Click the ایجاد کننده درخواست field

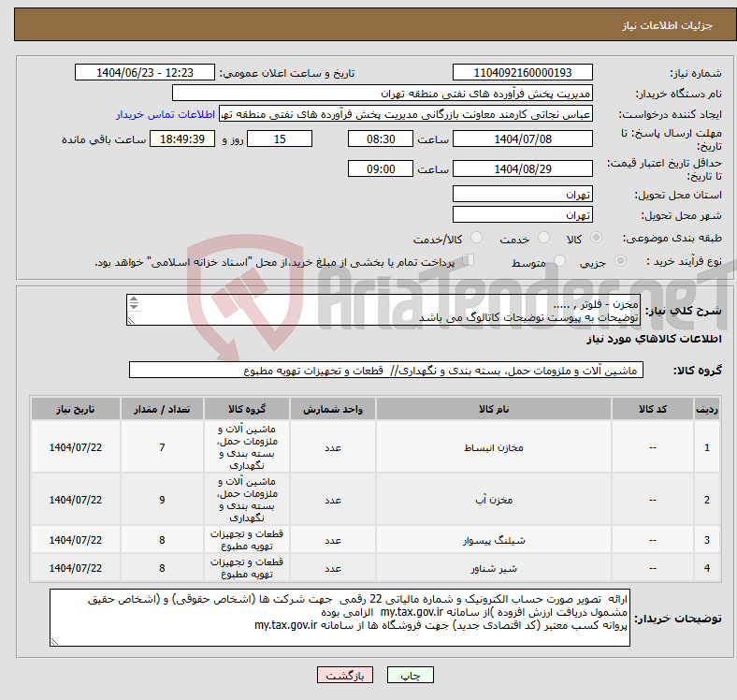point(406,114)
